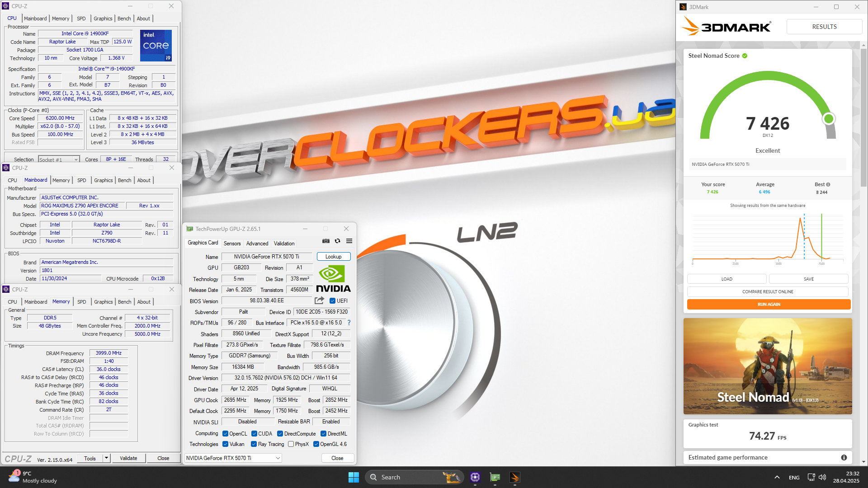
Task: Click the green score gauge indicator knob
Action: click(x=829, y=119)
